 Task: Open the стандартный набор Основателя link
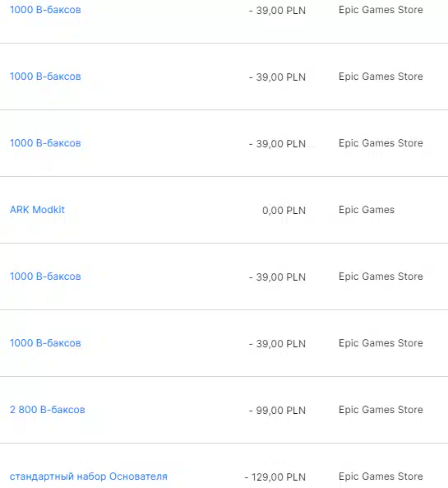(89, 476)
